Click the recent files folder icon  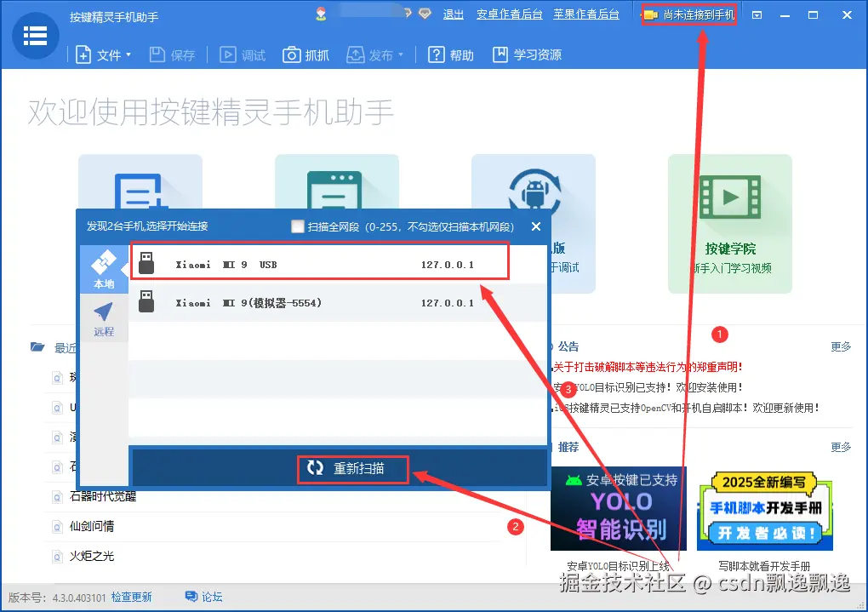pyautogui.click(x=37, y=346)
